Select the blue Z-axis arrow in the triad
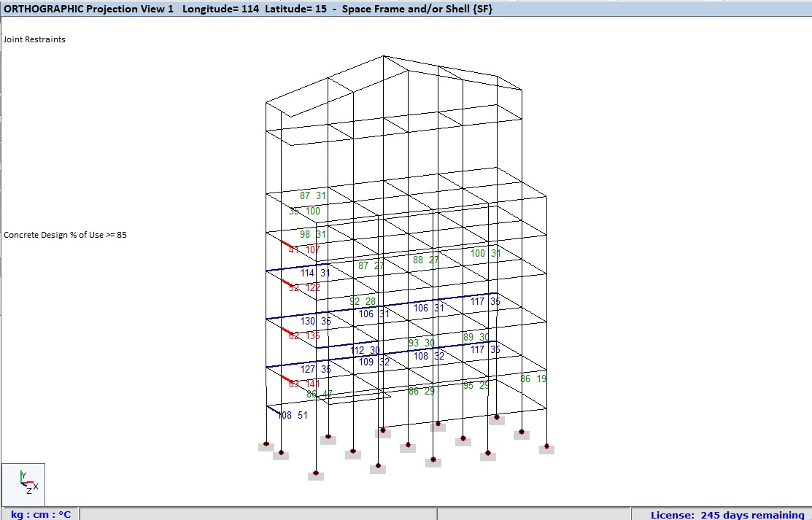 [25, 486]
